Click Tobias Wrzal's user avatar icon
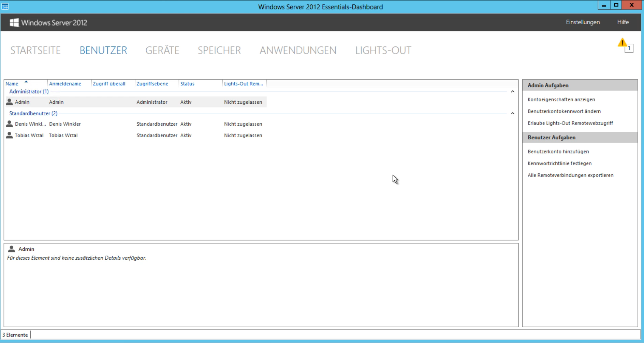The width and height of the screenshot is (644, 343). pos(10,135)
